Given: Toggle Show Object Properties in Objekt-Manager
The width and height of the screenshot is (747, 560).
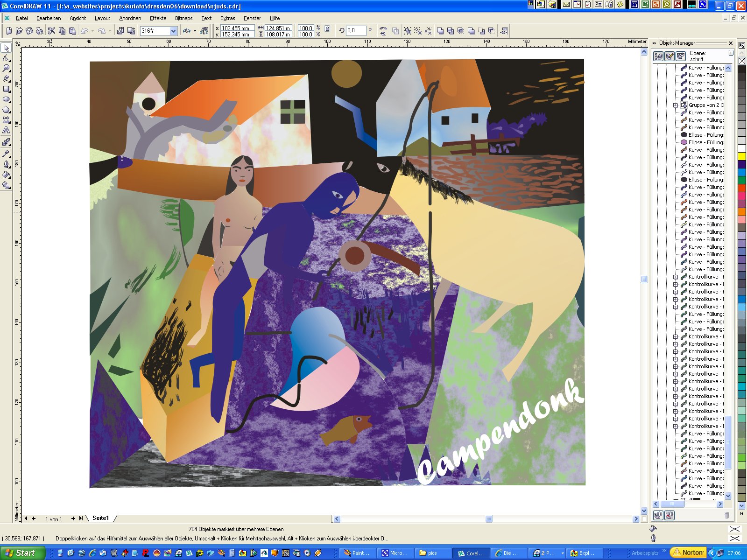Looking at the screenshot, I should (x=658, y=56).
